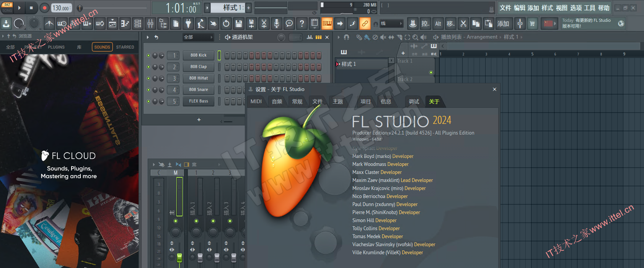Open the 帮助 menu in menu bar
Screen dimensions: 644x268
[603, 8]
